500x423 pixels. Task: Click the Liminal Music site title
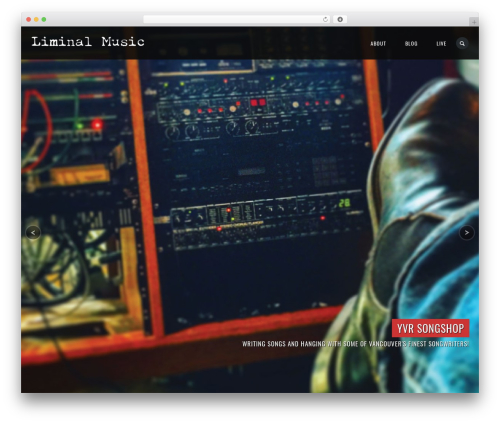88,42
